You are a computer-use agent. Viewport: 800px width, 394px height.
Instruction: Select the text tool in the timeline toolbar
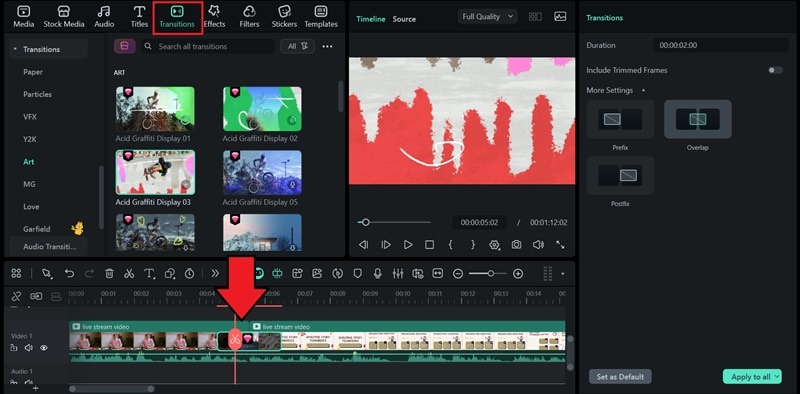[149, 274]
